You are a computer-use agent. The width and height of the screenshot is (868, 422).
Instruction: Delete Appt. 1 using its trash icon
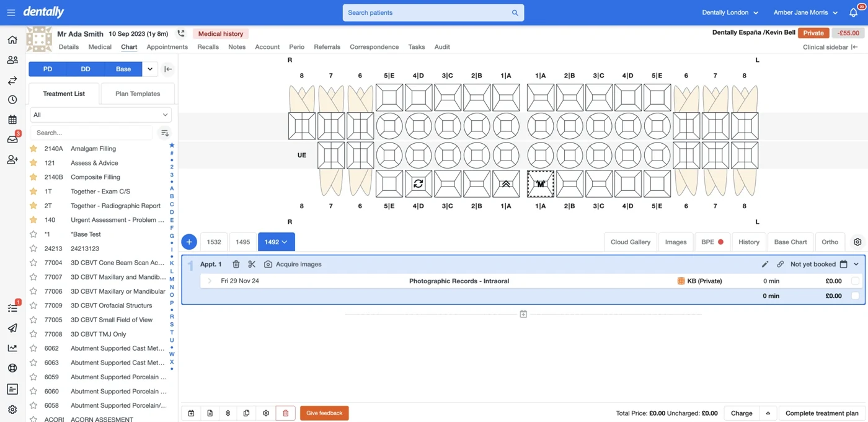coord(236,264)
